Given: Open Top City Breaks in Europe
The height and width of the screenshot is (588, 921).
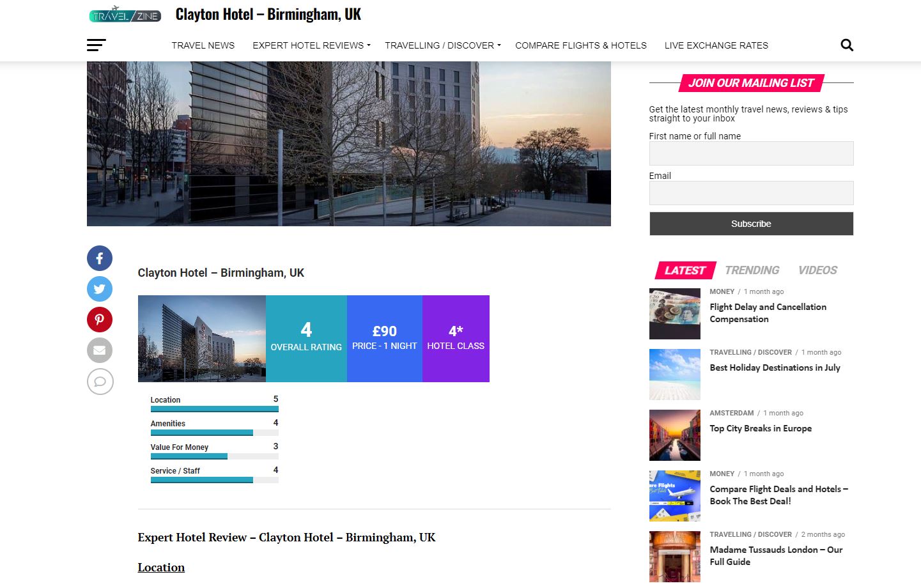Looking at the screenshot, I should pos(761,428).
